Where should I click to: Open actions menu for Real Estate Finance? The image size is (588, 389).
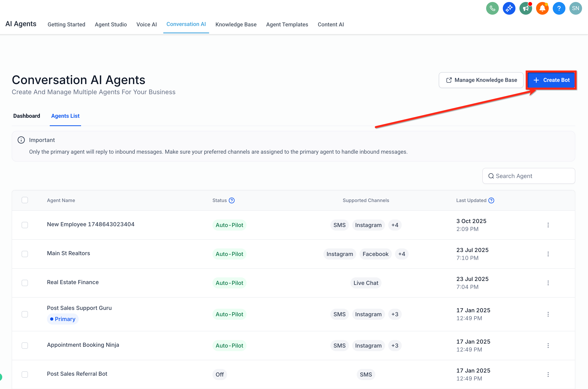click(x=548, y=283)
